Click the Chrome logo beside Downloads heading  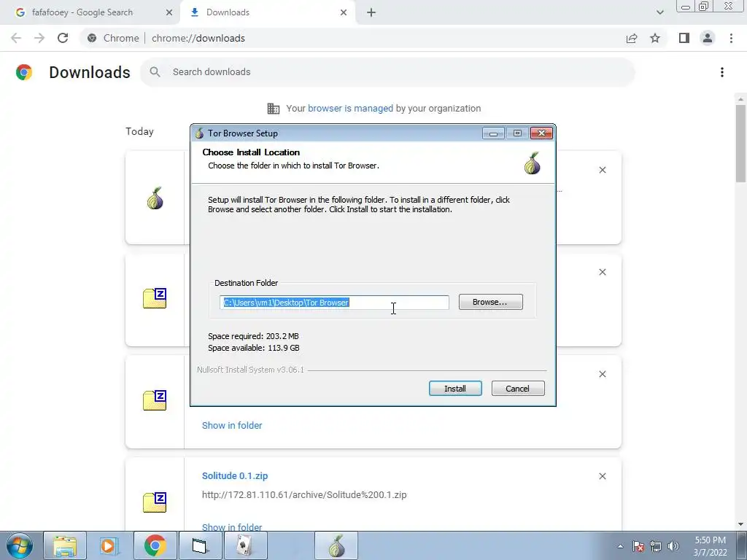click(24, 72)
